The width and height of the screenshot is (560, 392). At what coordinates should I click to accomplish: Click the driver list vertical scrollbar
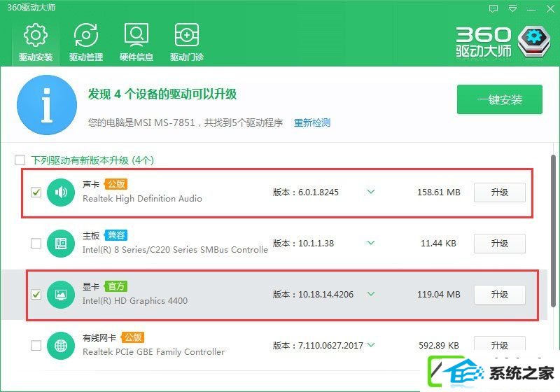(553, 231)
